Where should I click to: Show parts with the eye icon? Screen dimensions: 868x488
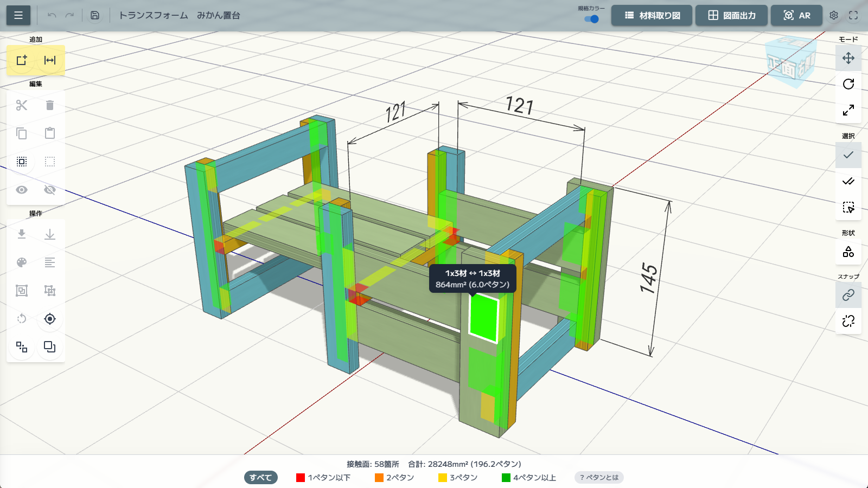click(22, 190)
